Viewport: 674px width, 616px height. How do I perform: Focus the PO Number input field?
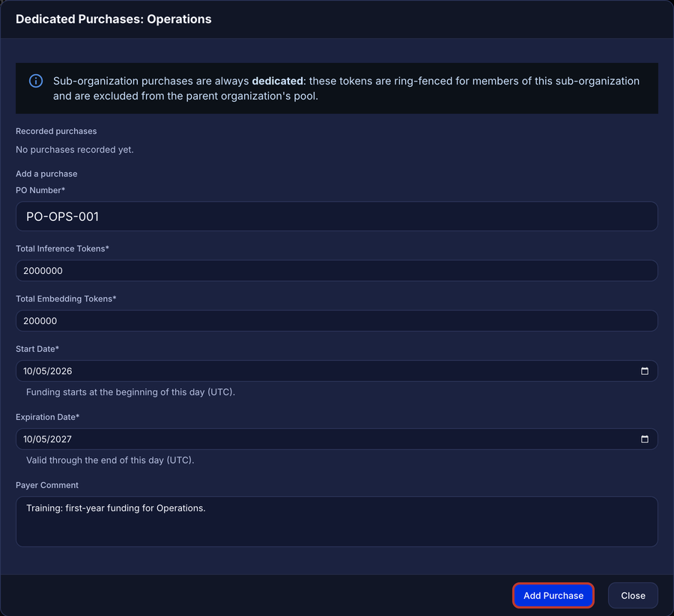click(x=336, y=216)
